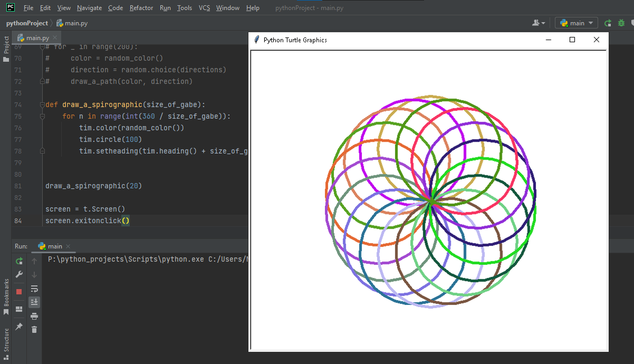
Task: Click the down-arrow stack trace icon
Action: (34, 274)
